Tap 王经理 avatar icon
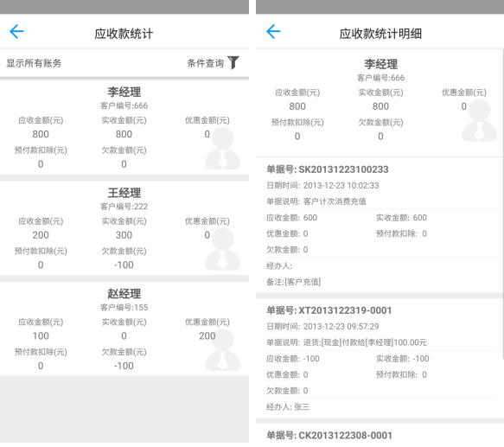 tap(222, 249)
